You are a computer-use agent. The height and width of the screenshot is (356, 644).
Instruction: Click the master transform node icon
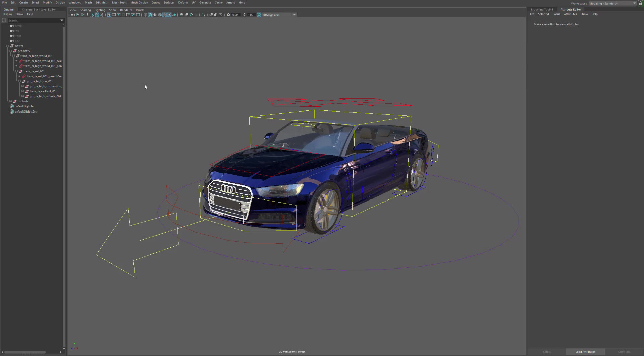point(12,46)
